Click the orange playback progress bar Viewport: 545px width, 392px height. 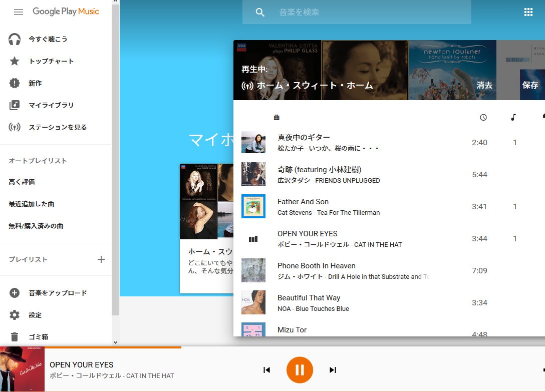(113, 347)
